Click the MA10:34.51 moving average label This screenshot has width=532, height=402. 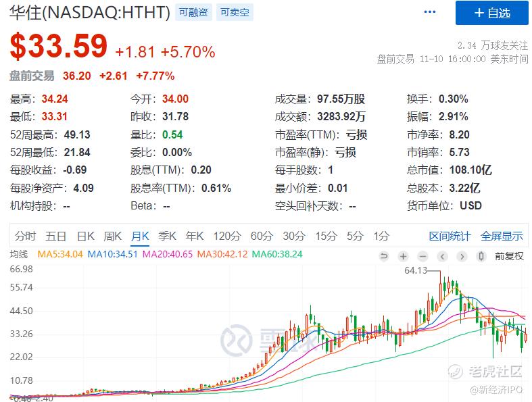point(113,254)
